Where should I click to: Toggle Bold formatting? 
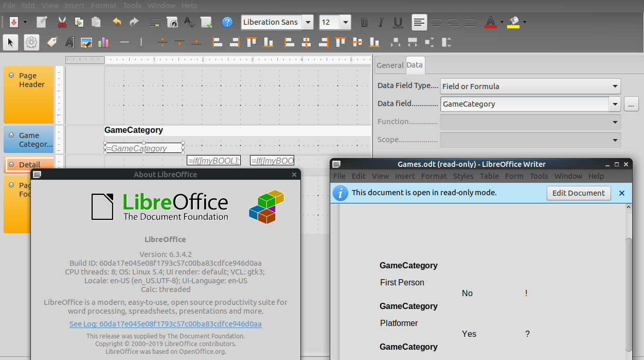(x=364, y=22)
